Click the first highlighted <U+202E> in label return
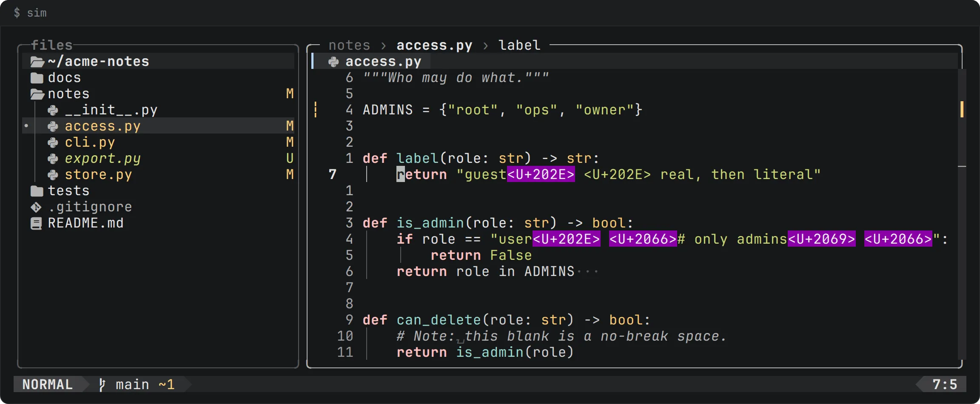Screen dimensions: 980x404 541,175
